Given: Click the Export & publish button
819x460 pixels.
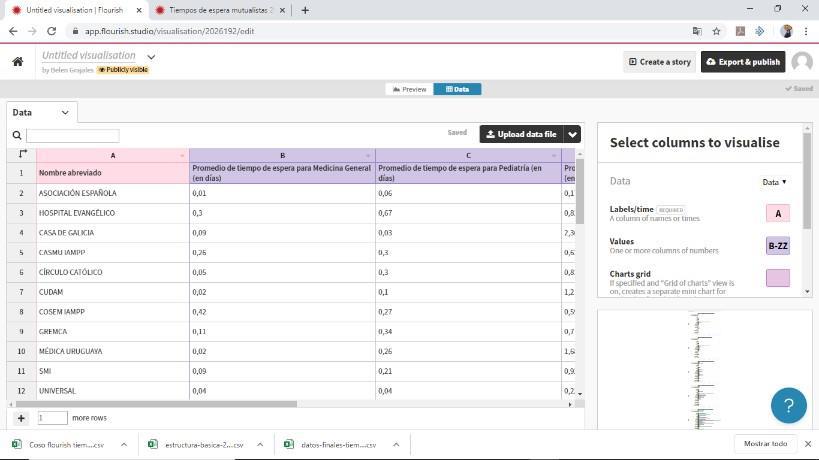Looking at the screenshot, I should (x=743, y=62).
